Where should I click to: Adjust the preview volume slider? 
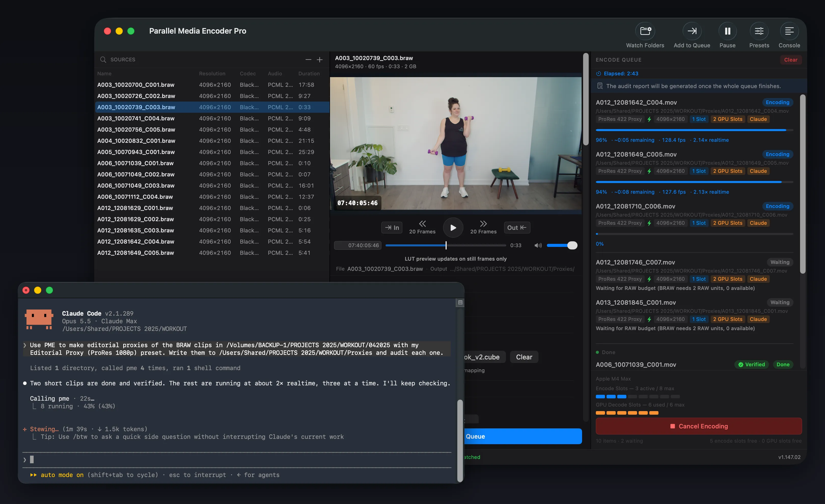(x=562, y=245)
